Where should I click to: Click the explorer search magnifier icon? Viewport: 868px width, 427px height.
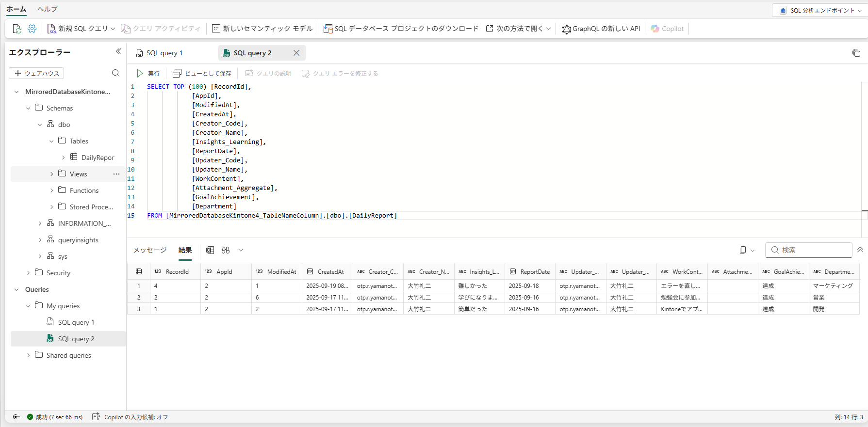coord(115,73)
